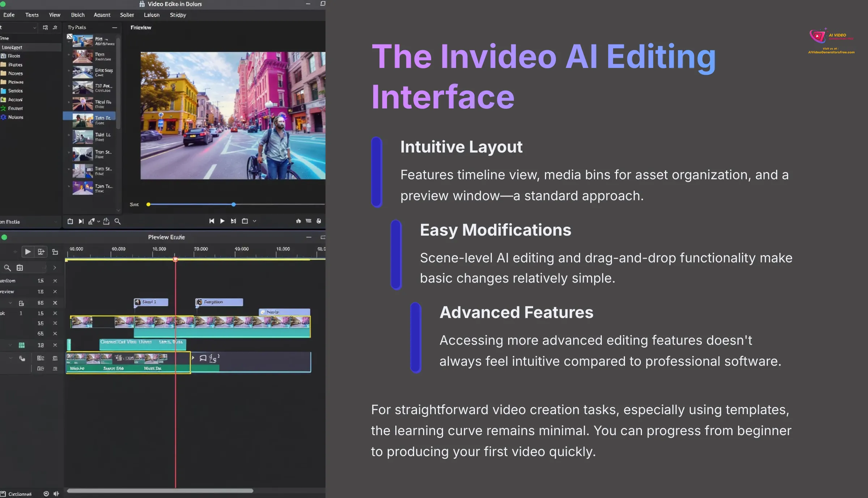Click the X on the green grid track row
Screen dimensions: 868x498
[x=55, y=345]
